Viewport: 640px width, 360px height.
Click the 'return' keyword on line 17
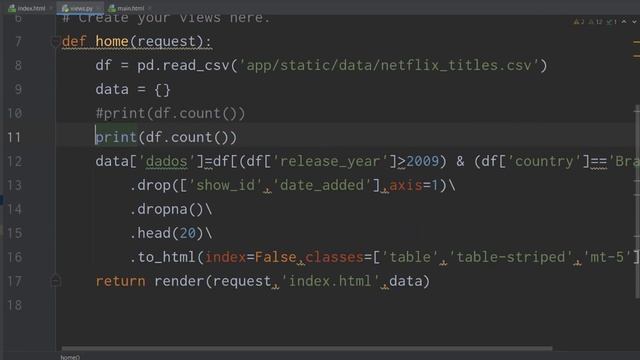click(120, 282)
